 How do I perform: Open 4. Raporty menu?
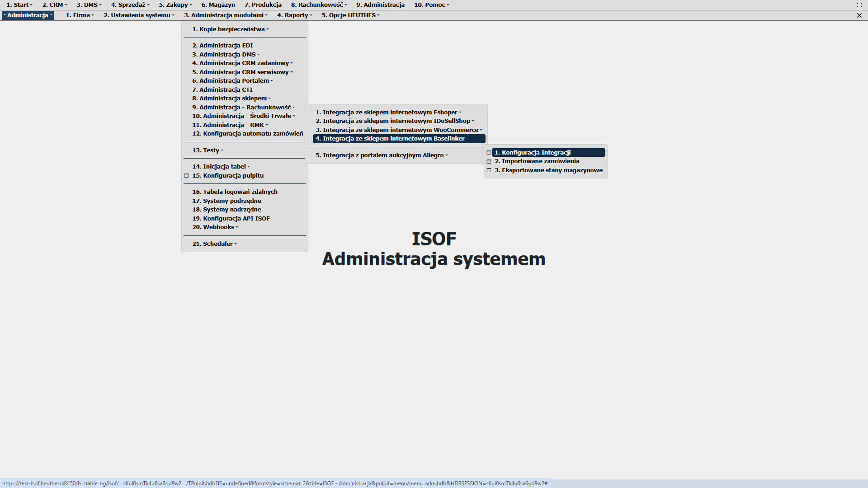[x=294, y=15]
